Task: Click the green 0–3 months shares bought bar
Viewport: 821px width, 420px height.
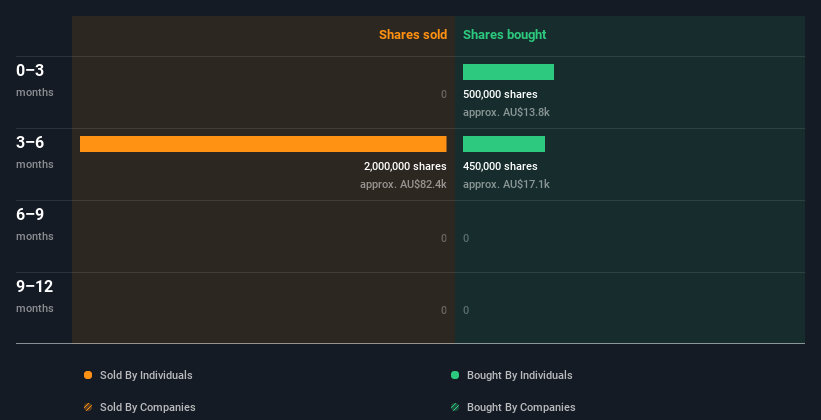Action: coord(508,72)
